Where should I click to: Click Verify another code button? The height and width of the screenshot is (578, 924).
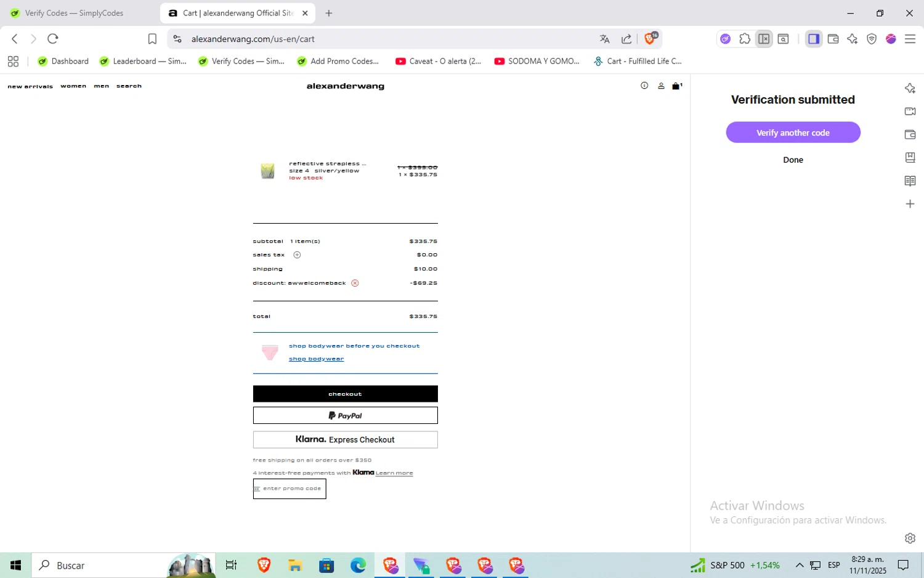click(793, 132)
